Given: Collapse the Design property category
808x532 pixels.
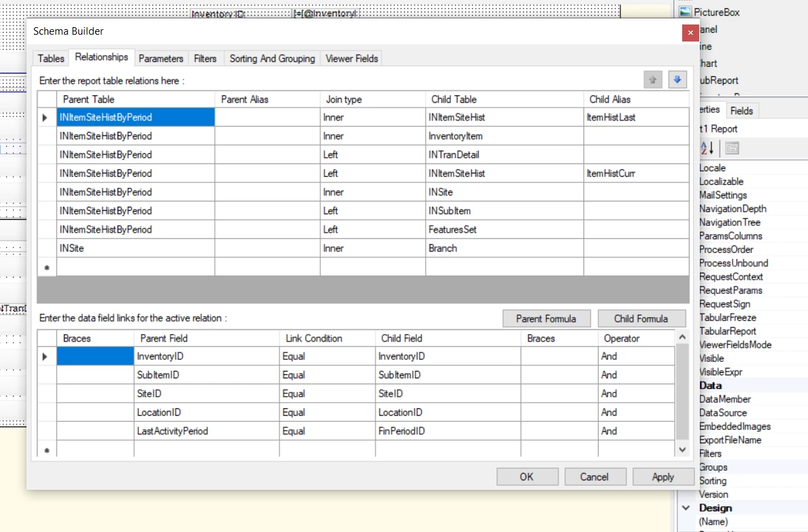Looking at the screenshot, I should (686, 508).
